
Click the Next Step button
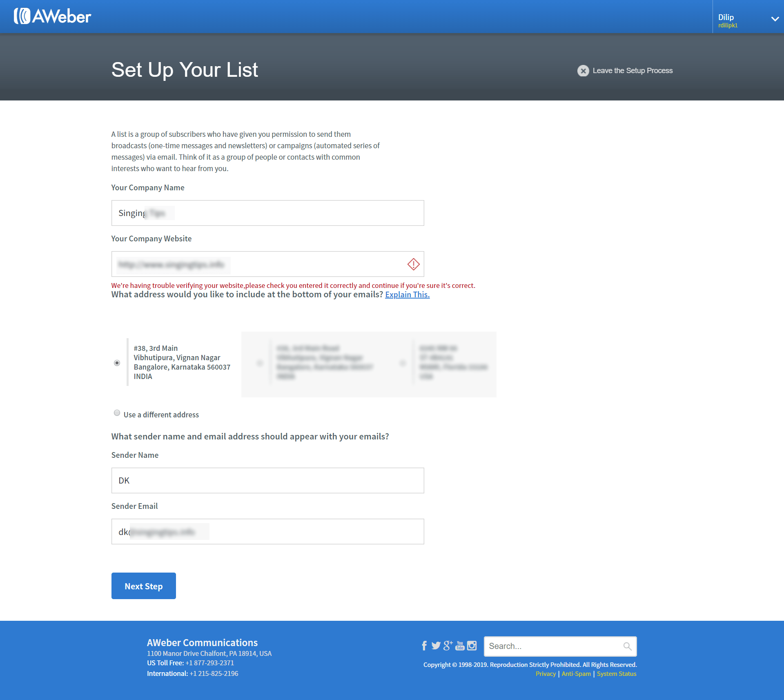(x=143, y=586)
